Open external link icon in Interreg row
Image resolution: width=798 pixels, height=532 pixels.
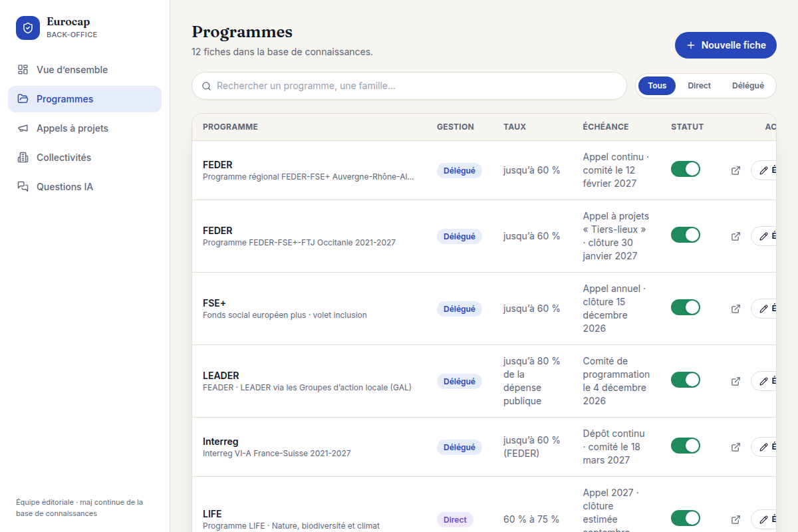(x=735, y=447)
